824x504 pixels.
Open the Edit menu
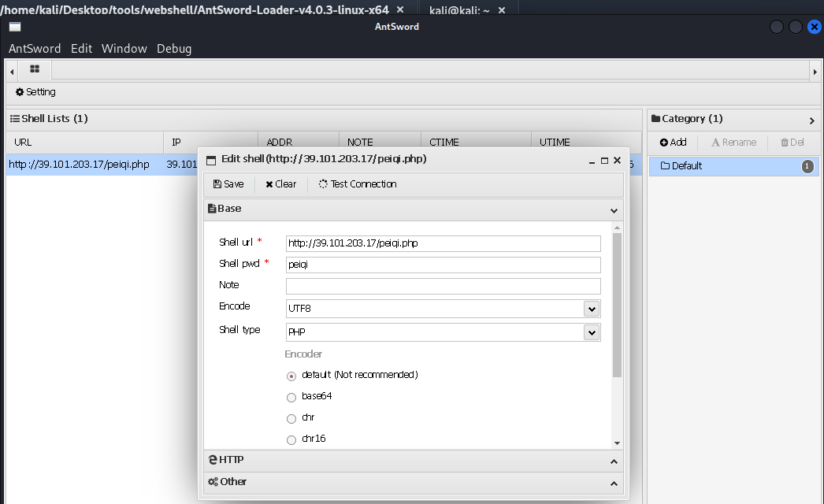[x=81, y=48]
